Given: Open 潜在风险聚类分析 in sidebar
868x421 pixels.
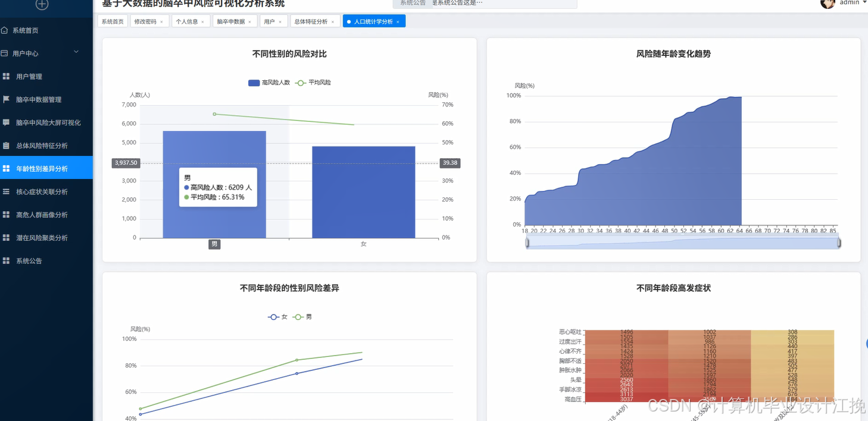Looking at the screenshot, I should pyautogui.click(x=46, y=238).
